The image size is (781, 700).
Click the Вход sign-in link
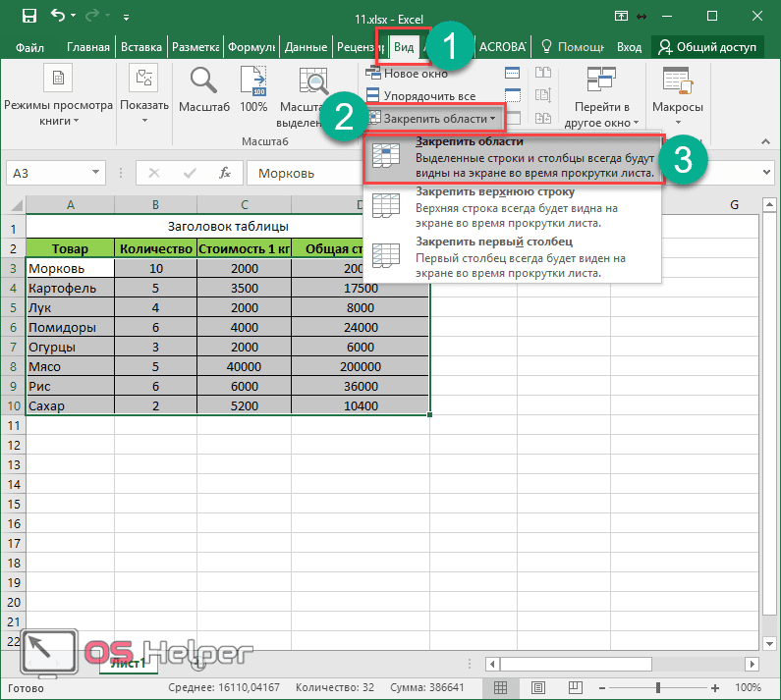pos(629,47)
